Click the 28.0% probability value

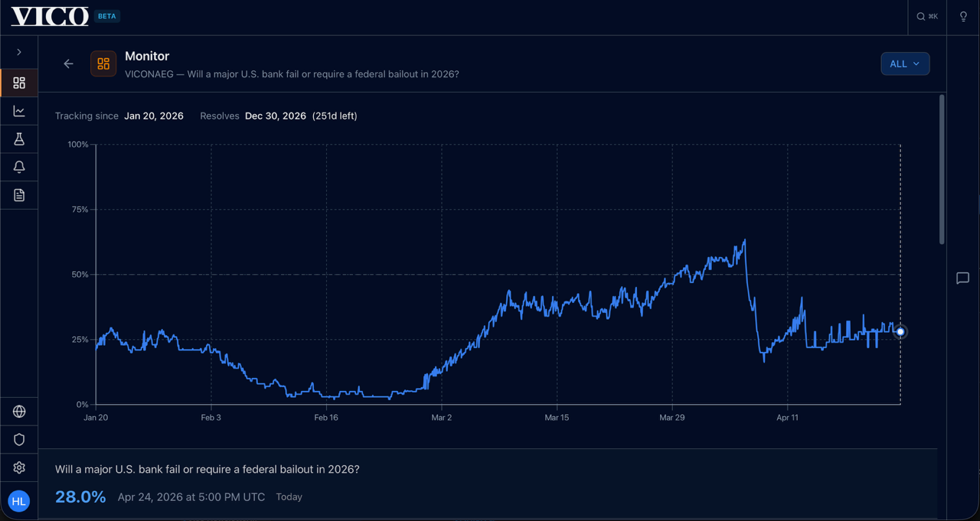[x=80, y=497]
